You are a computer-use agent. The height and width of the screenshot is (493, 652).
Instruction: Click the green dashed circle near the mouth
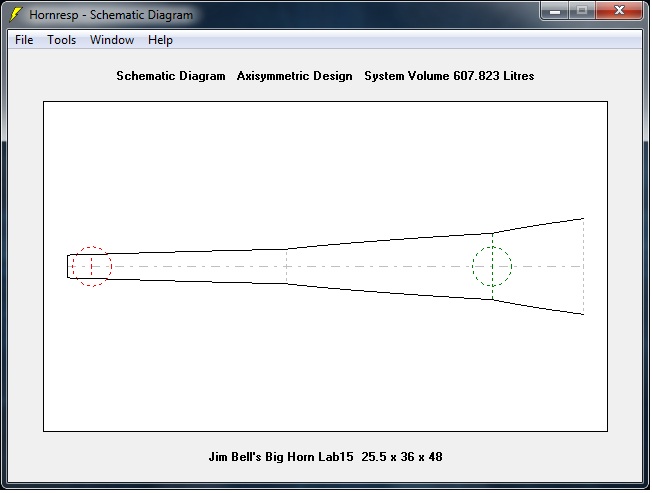click(x=492, y=266)
